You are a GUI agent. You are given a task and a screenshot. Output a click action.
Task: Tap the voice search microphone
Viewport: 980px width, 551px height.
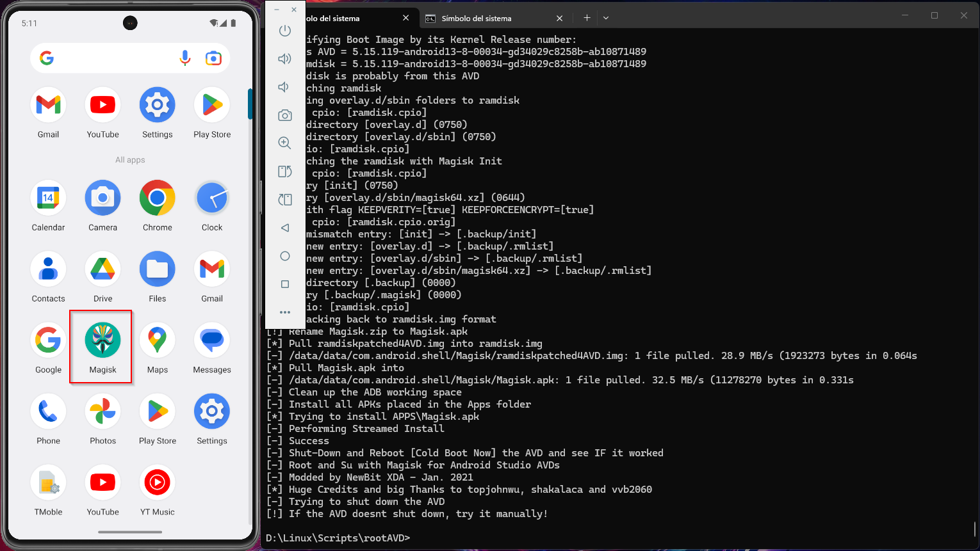[x=185, y=58]
